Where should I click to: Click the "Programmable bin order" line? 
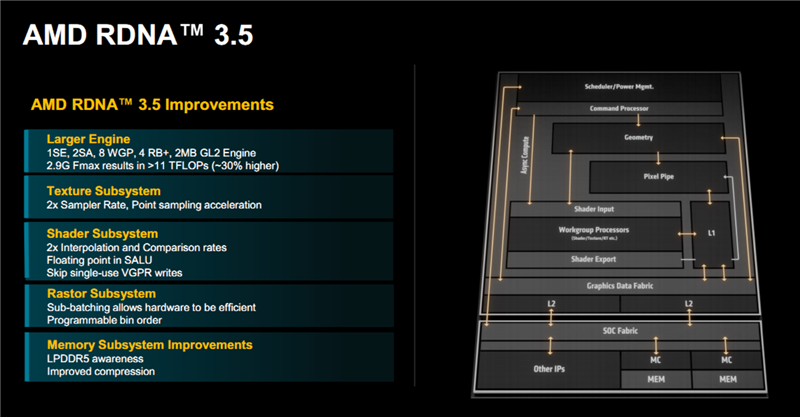(105, 320)
